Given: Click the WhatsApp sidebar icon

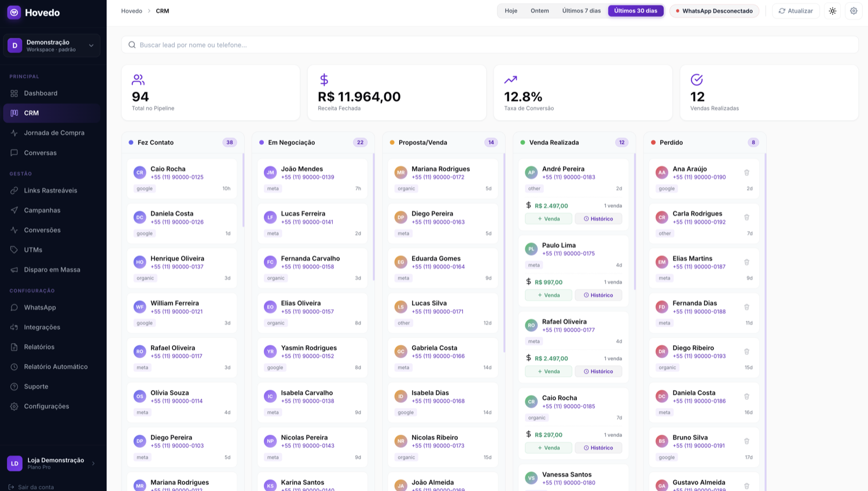Looking at the screenshot, I should (x=14, y=307).
